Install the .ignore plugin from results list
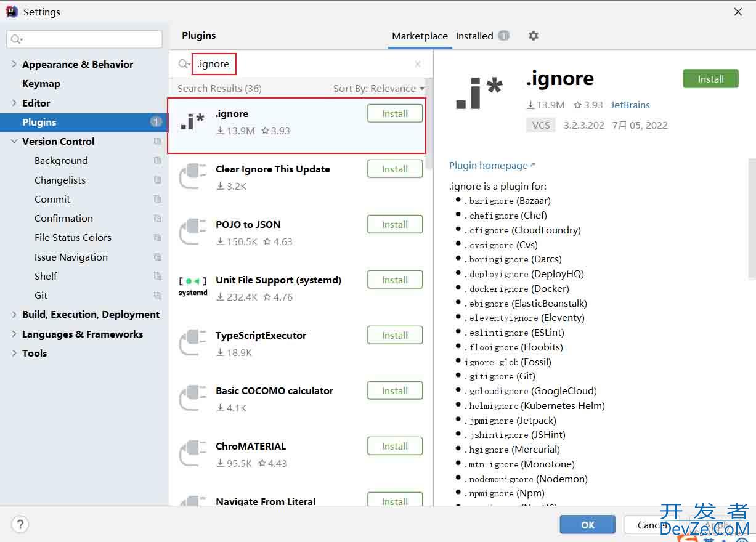756x542 pixels. point(395,113)
